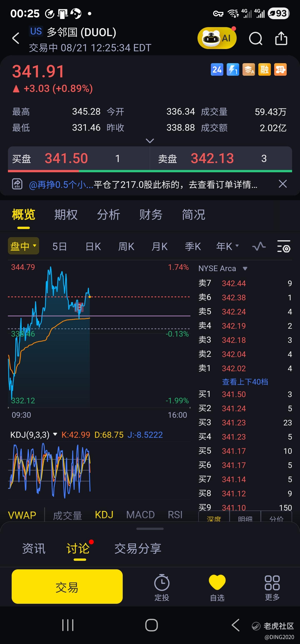Tap the orange short-selling badge
Screen dimensions: 300x644
coord(280,69)
